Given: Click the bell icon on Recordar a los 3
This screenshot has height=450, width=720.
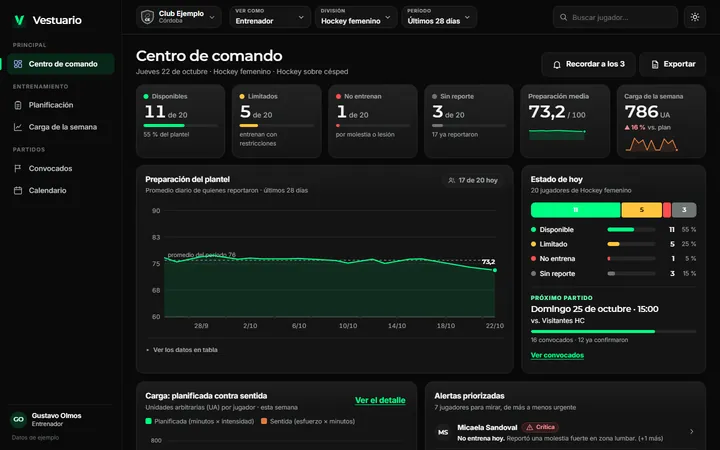Looking at the screenshot, I should pyautogui.click(x=557, y=64).
